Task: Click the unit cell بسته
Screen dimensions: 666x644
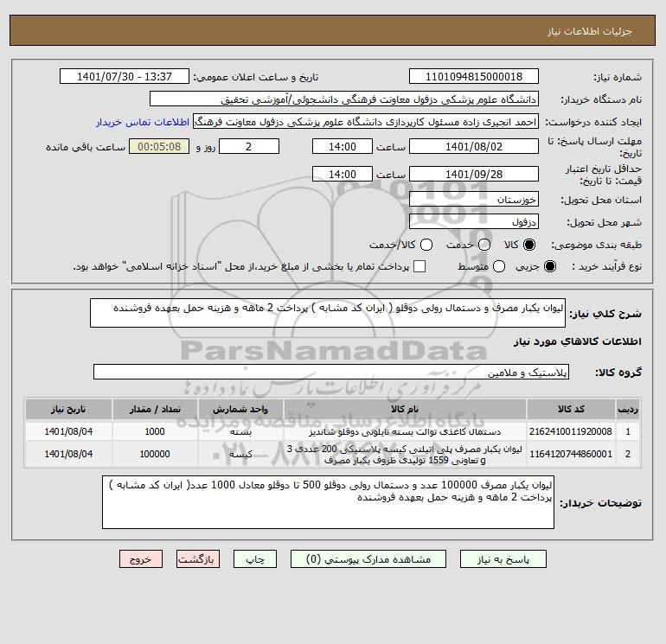Action: 240,431
